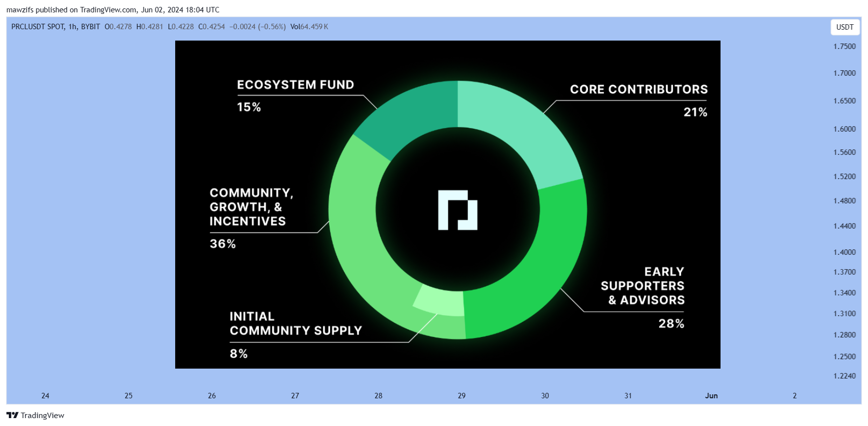Image resolution: width=868 pixels, height=426 pixels.
Task: Click the ECOSYSTEM FUND label
Action: click(295, 85)
